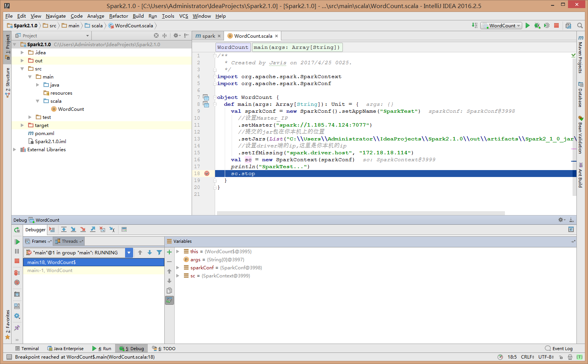Image resolution: width=588 pixels, height=364 pixels.
Task: Expand the .idea folder
Action: 22,52
